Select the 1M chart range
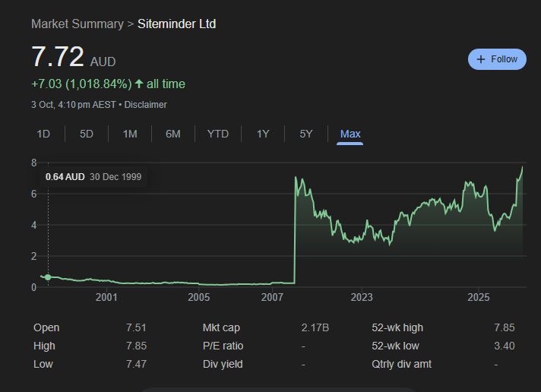Image resolution: width=541 pixels, height=392 pixels. pos(130,134)
